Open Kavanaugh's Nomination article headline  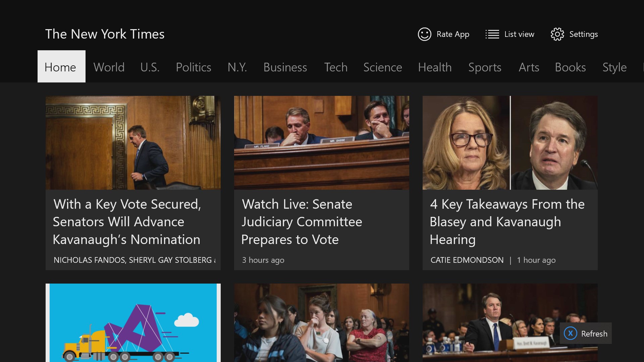pos(127,222)
